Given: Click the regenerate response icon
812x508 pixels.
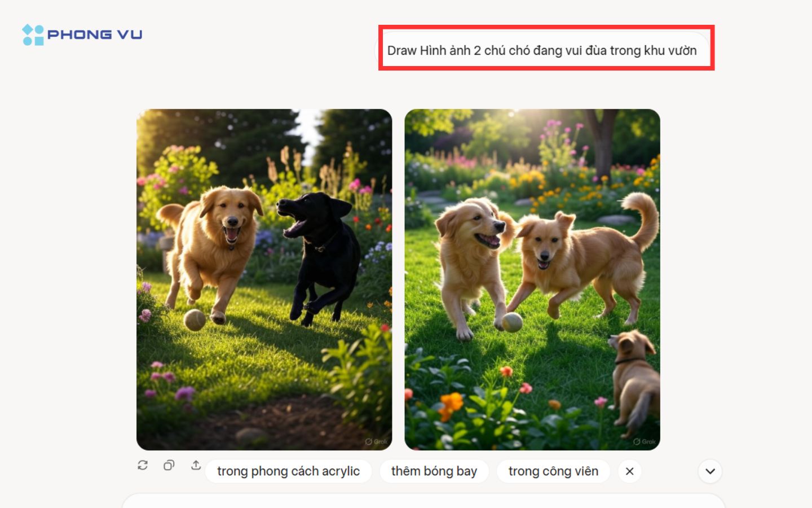Looking at the screenshot, I should click(x=143, y=465).
